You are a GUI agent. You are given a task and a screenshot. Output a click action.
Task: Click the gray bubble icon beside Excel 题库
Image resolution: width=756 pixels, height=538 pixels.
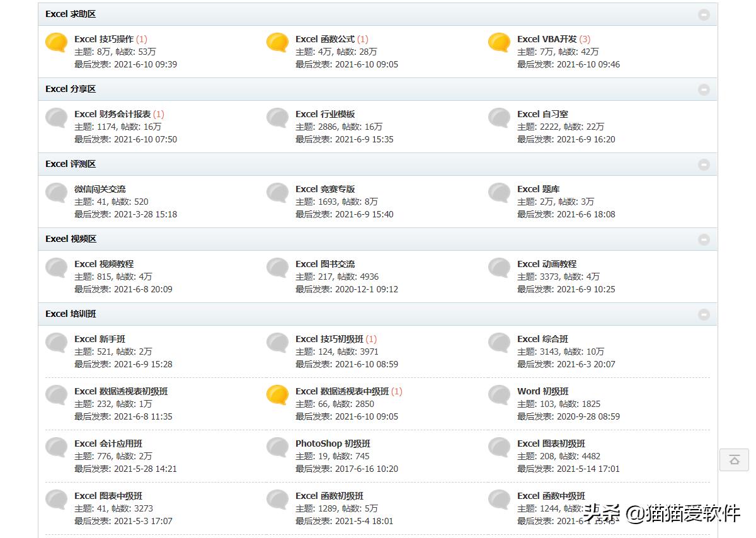tap(500, 193)
